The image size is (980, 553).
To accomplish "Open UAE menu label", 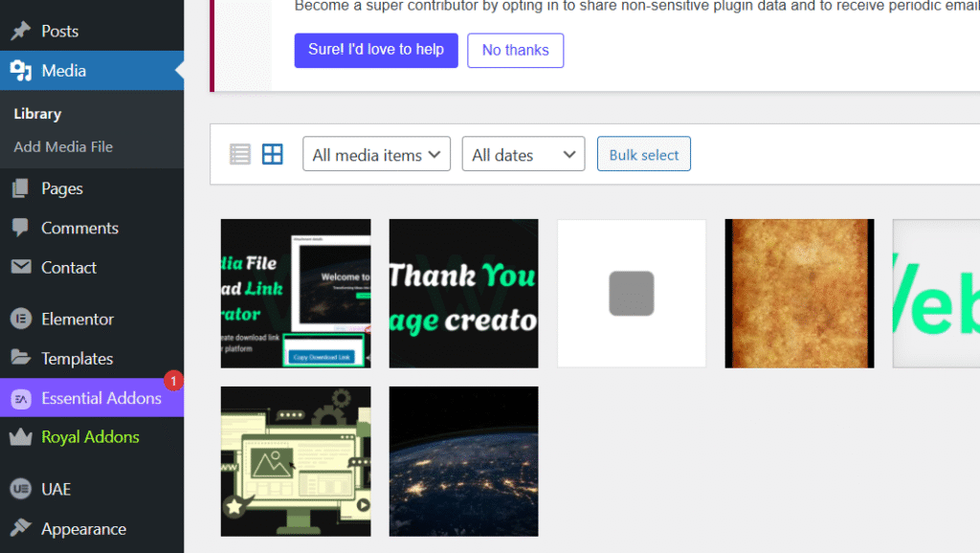I will (56, 489).
